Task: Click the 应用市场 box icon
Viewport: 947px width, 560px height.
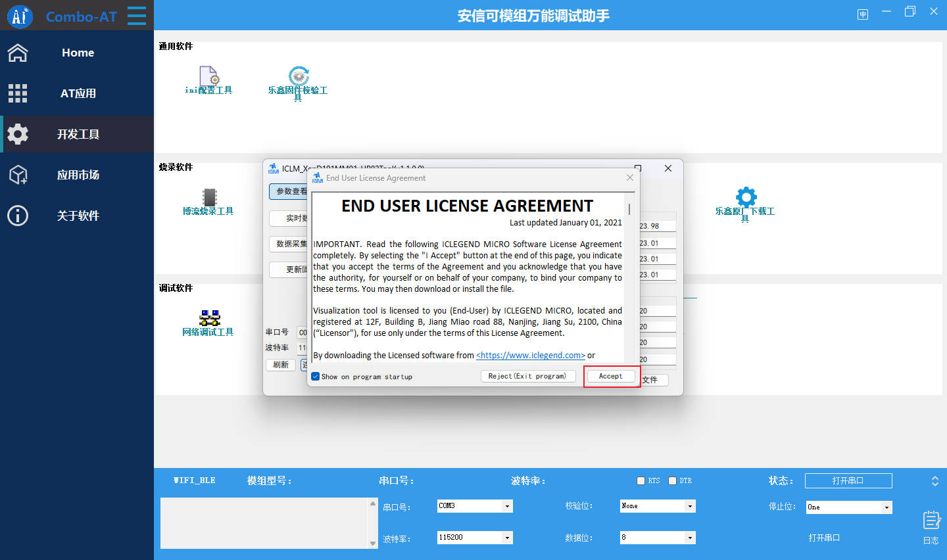Action: coord(18,175)
